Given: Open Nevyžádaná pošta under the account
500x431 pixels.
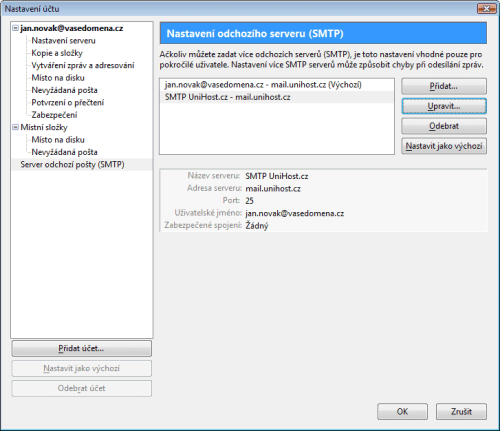Looking at the screenshot, I should pyautogui.click(x=64, y=90).
